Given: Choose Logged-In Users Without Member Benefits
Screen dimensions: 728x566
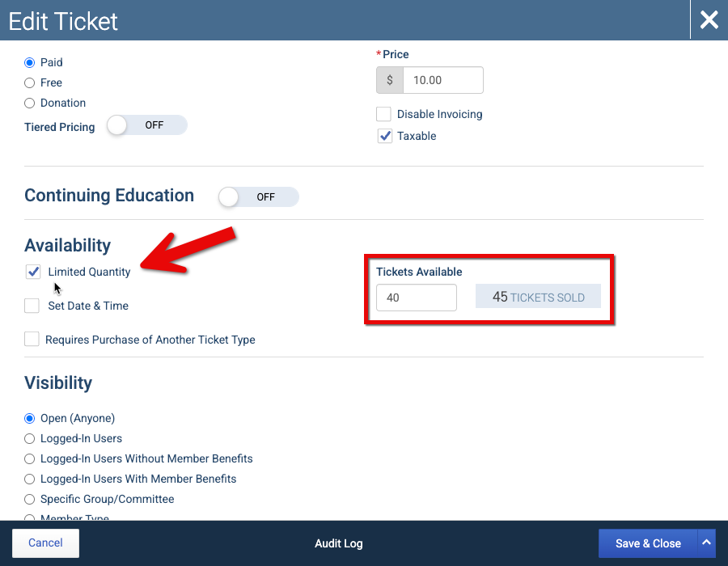Looking at the screenshot, I should 30,458.
